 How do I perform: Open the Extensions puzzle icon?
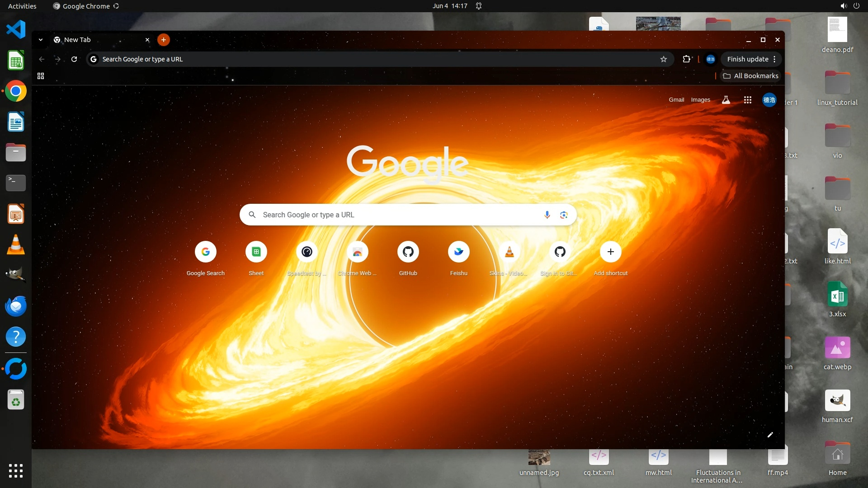click(686, 59)
